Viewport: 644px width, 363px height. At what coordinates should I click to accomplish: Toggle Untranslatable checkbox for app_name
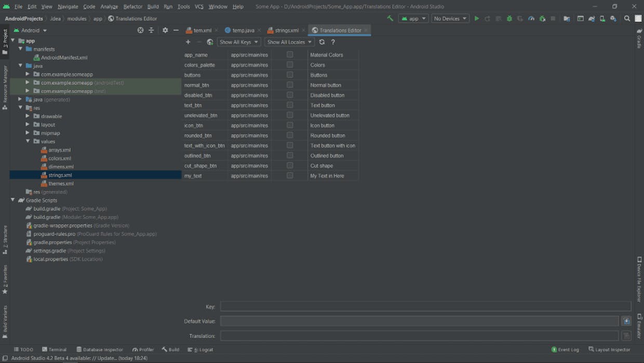click(290, 55)
